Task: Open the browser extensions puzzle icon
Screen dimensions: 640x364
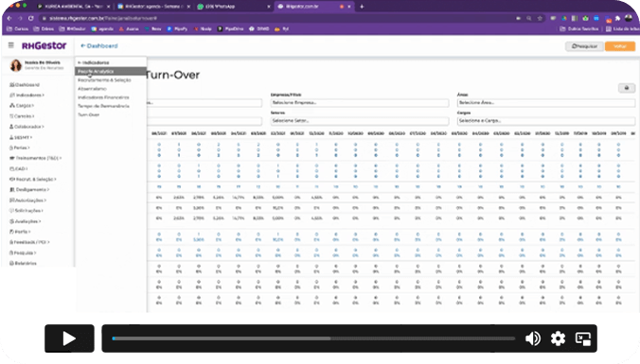Action: click(617, 18)
